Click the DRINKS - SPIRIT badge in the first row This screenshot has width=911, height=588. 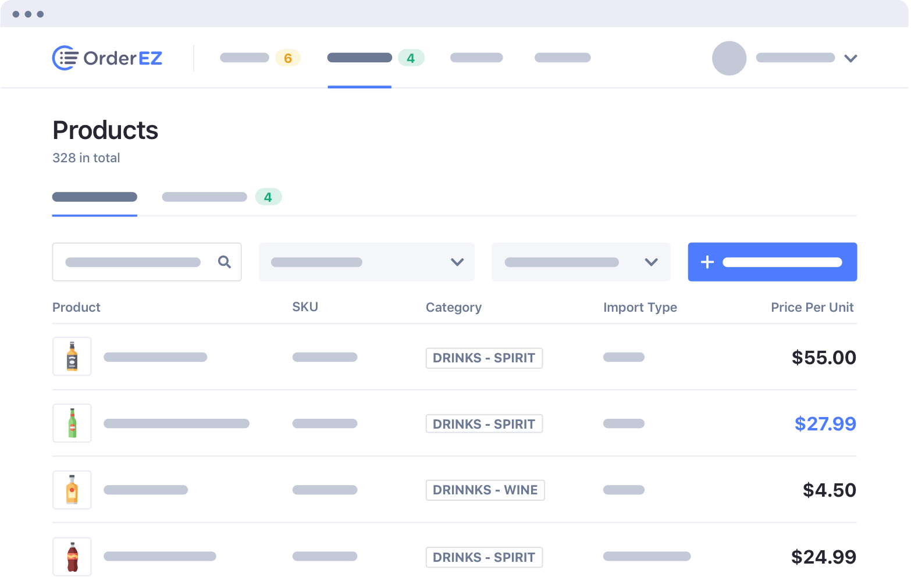[484, 358]
